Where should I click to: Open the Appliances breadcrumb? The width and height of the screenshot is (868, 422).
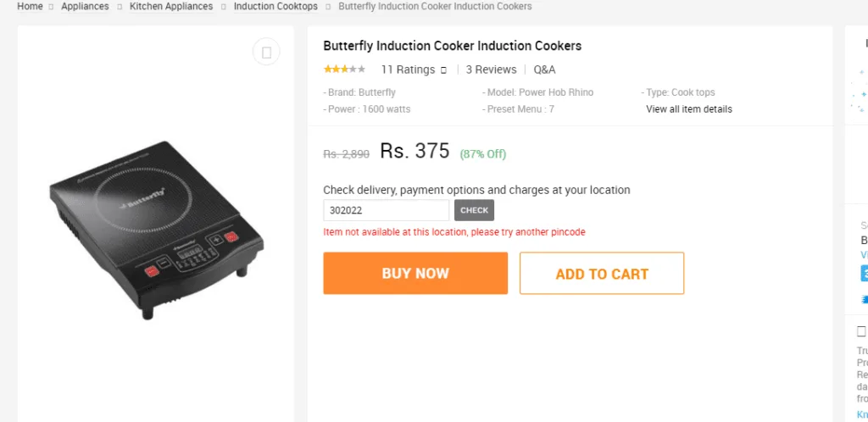[85, 6]
